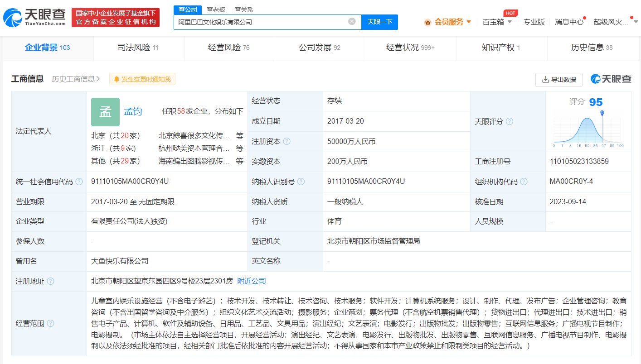This screenshot has height=364, width=641.
Task: Expand the 百宝箱 dropdown
Action: 510,22
